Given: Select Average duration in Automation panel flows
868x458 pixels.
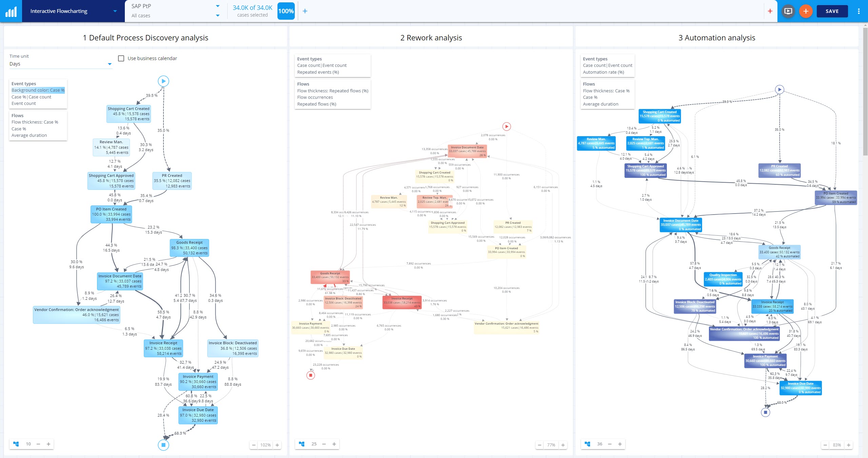Looking at the screenshot, I should 600,104.
